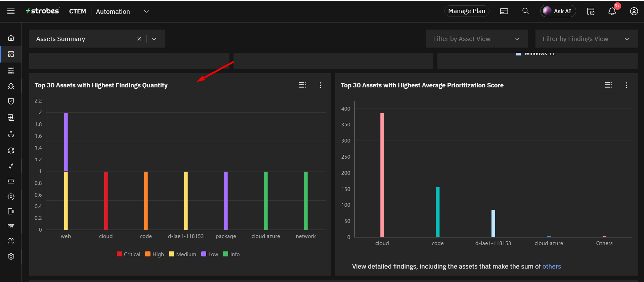Toggle the Info legend series
The image size is (644, 282).
(231, 254)
